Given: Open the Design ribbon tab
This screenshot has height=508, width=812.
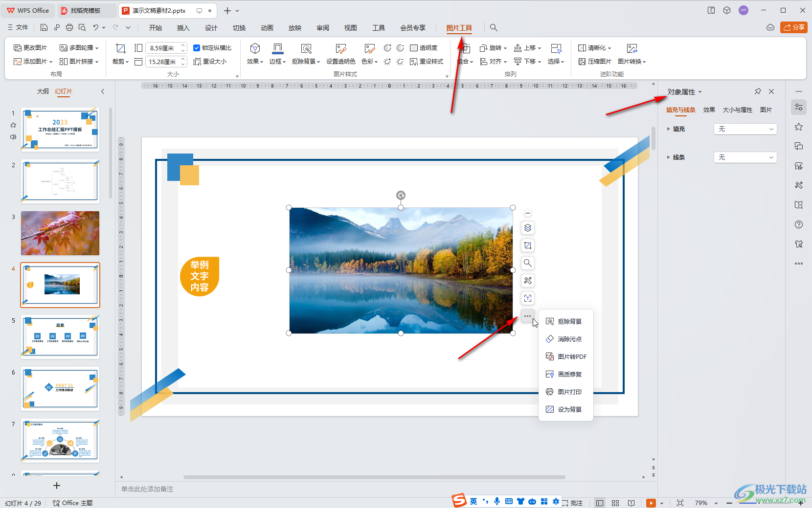Looking at the screenshot, I should (211, 28).
